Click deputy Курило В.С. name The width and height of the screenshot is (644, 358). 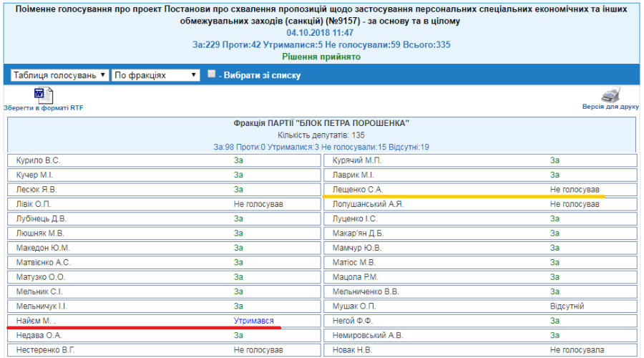point(38,160)
